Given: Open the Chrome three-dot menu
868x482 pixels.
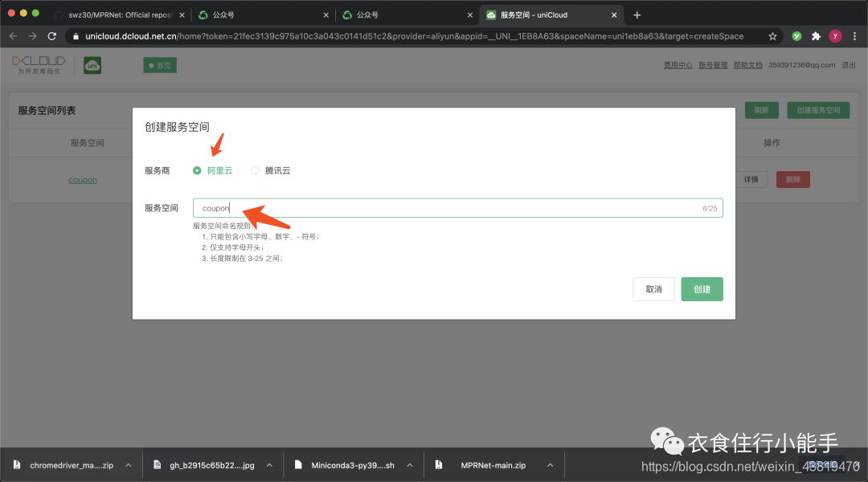Looking at the screenshot, I should (x=854, y=36).
